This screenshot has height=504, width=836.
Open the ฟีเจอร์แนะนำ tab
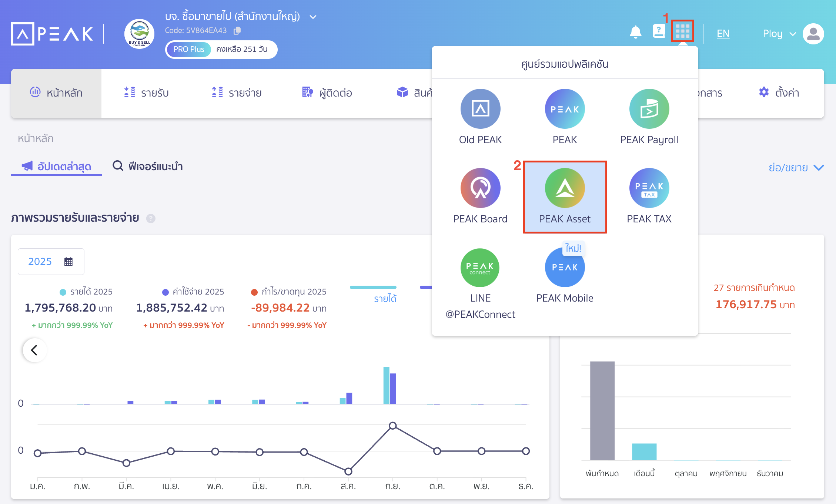tap(147, 167)
